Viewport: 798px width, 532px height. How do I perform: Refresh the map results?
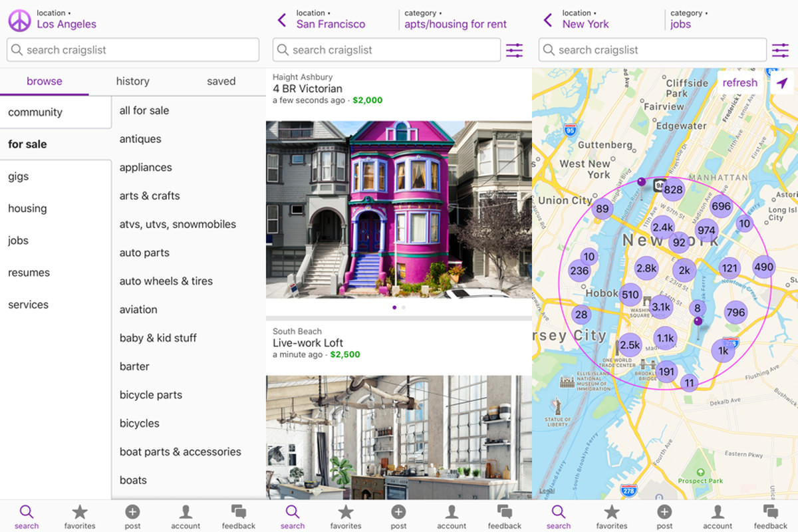pyautogui.click(x=740, y=82)
